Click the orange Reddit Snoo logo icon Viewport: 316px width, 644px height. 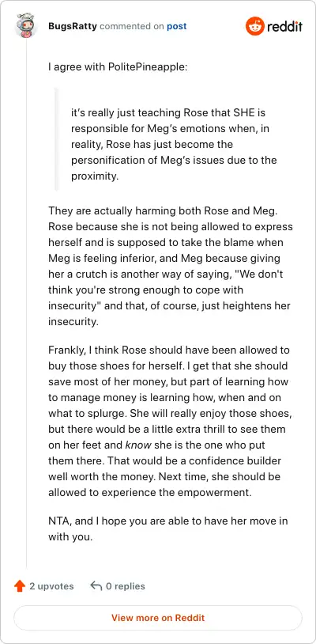click(x=255, y=27)
